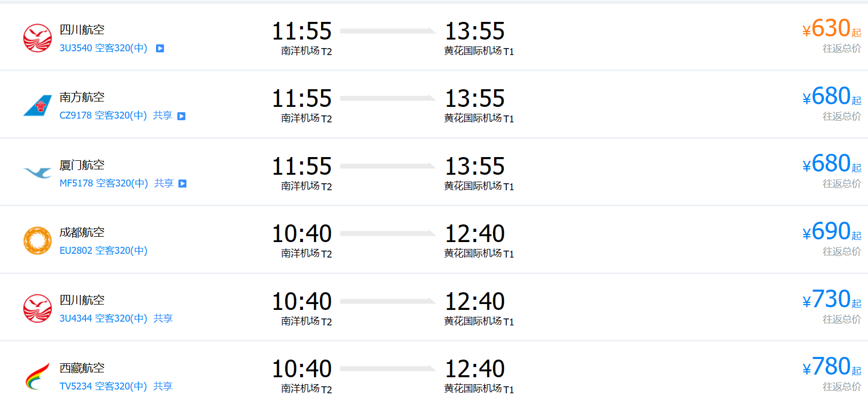Open flight 3U4344 空客320(中) link

coord(103,318)
